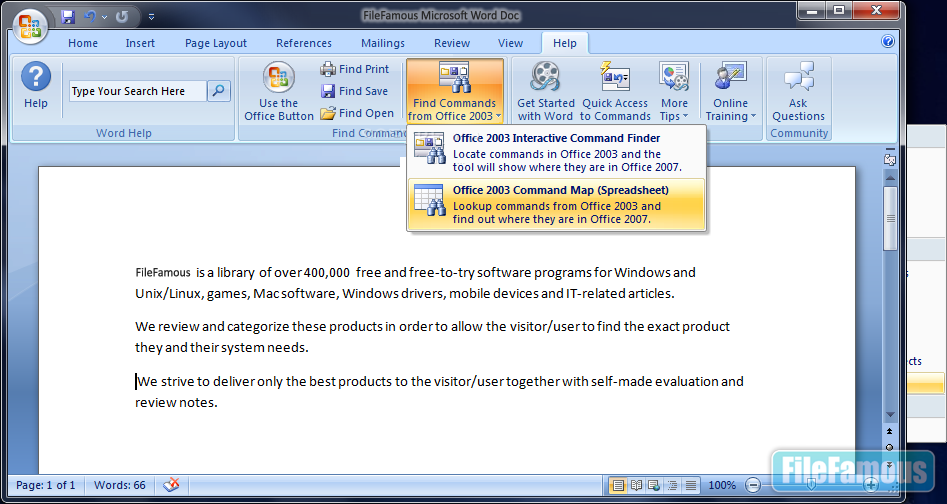The image size is (947, 504).
Task: Click the Find Save command
Action: [x=354, y=91]
